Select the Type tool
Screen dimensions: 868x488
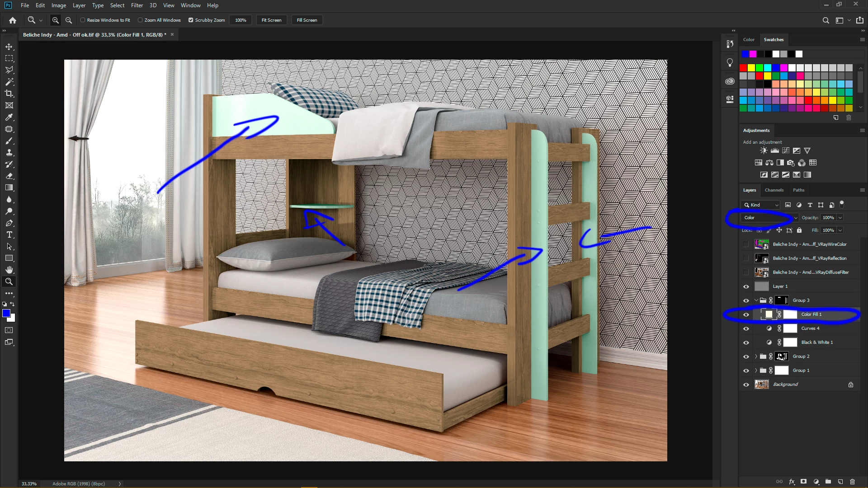tap(9, 235)
